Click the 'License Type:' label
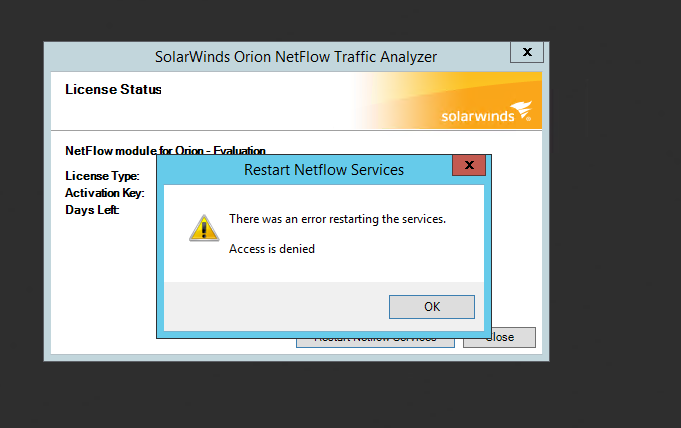This screenshot has width=681, height=428. [102, 176]
